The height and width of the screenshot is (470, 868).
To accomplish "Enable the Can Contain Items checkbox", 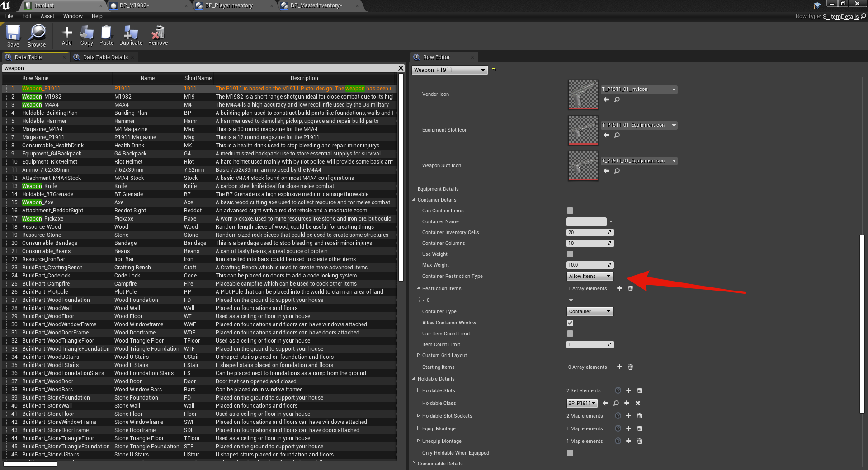I will click(x=570, y=211).
